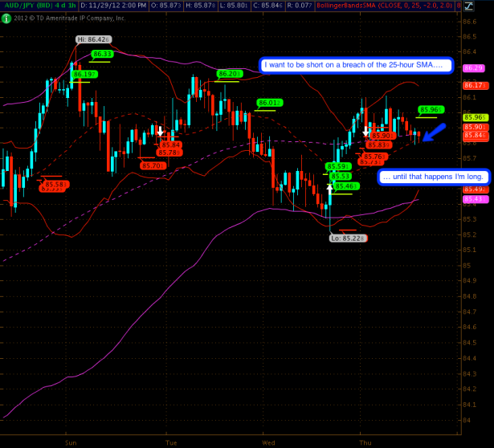Select the green 86.33 price bubble
The width and height of the screenshot is (494, 448).
pyautogui.click(x=102, y=54)
